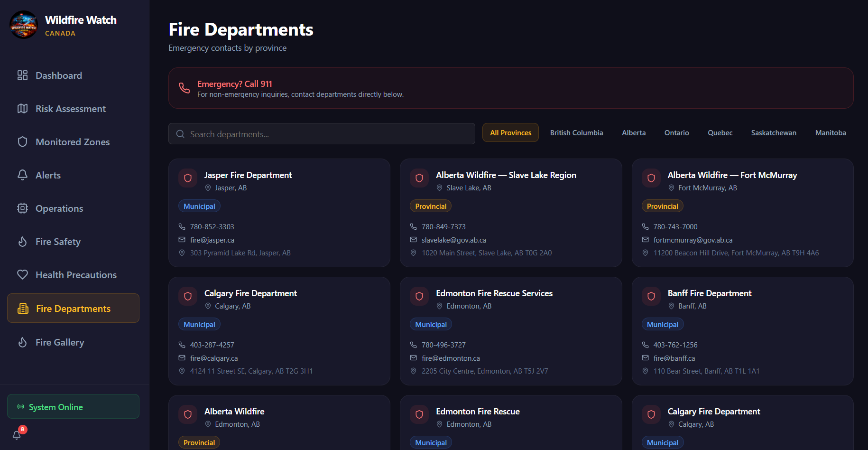Email fortmcmurray@gov.ab.ca
The height and width of the screenshot is (450, 868).
693,240
